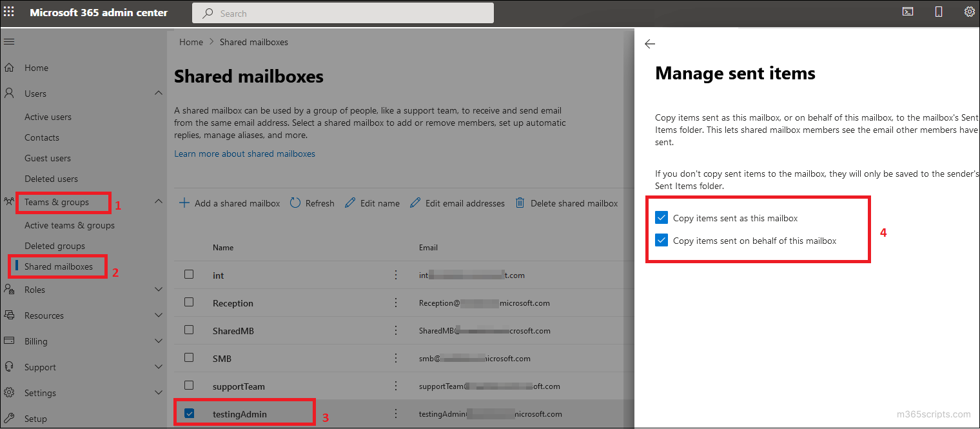Uncheck Copy items sent on behalf of this mailbox
The width and height of the screenshot is (980, 429).
coord(661,240)
